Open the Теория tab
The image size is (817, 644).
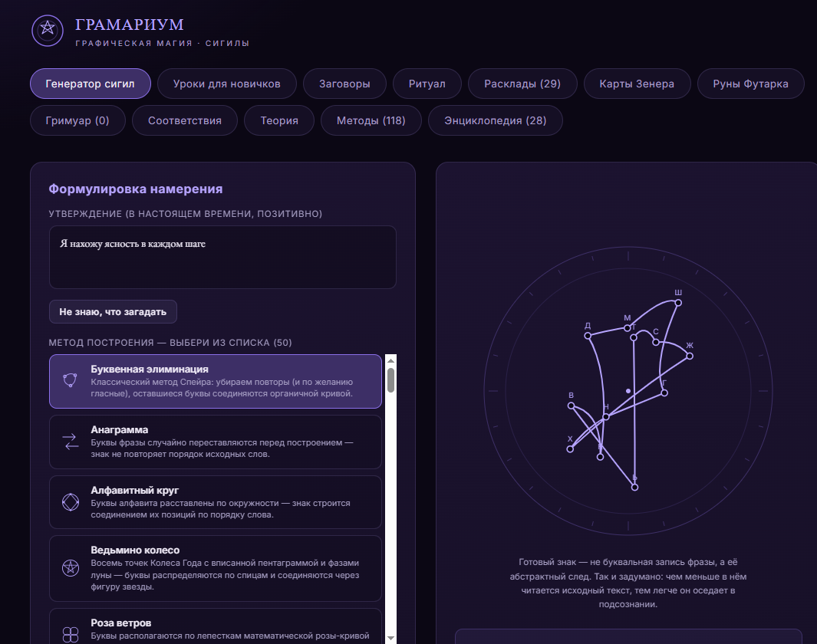(279, 121)
